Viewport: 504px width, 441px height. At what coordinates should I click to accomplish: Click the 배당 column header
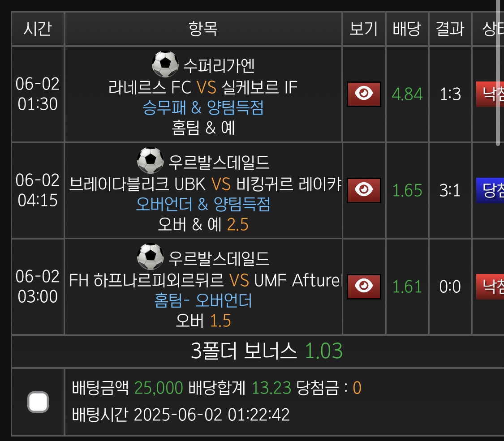407,29
